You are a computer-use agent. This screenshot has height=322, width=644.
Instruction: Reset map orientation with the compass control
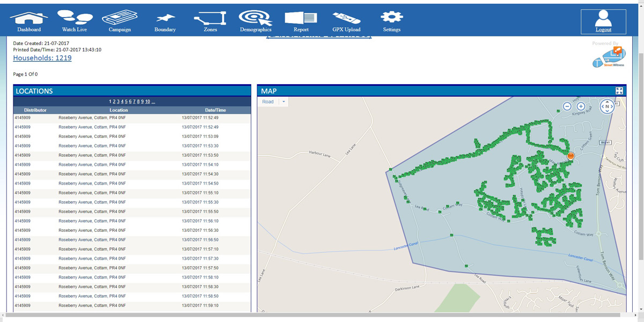(607, 107)
